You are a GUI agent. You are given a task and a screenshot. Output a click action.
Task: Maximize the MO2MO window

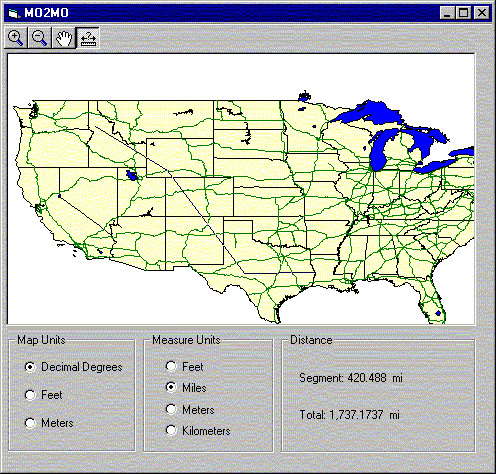[x=464, y=13]
